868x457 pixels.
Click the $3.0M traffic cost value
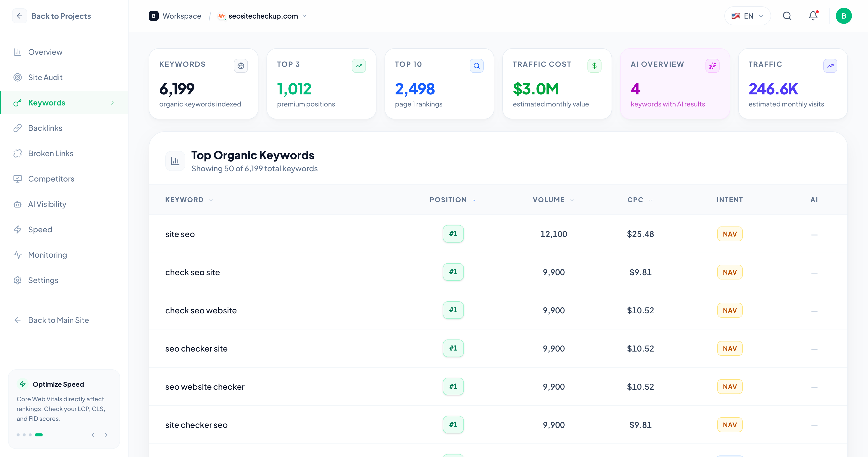536,89
